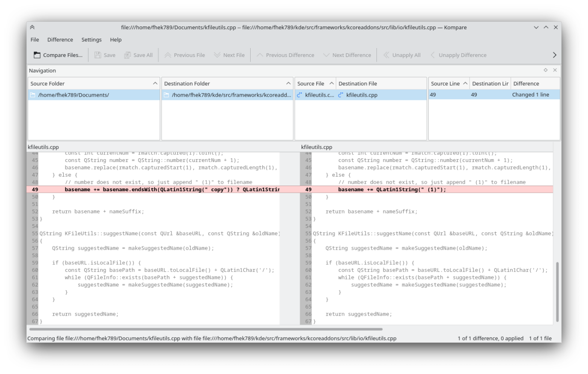
Task: Float the Navigation panel with diamond icon
Action: [x=546, y=70]
